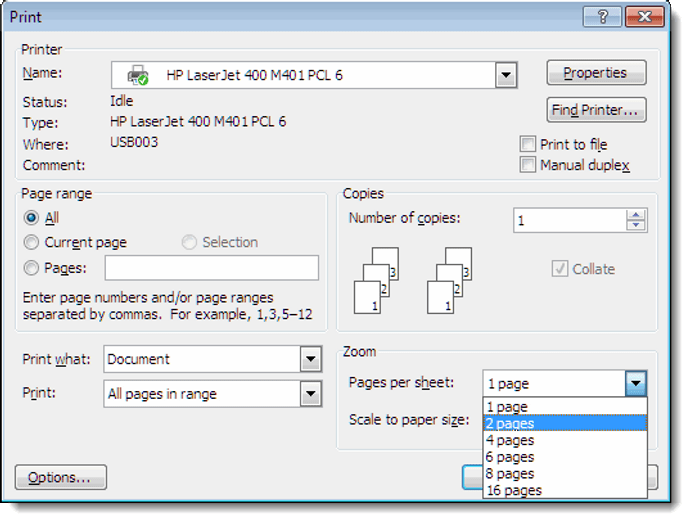Choose 4 pages from dropdown list
The height and width of the screenshot is (518, 690).
[565, 440]
